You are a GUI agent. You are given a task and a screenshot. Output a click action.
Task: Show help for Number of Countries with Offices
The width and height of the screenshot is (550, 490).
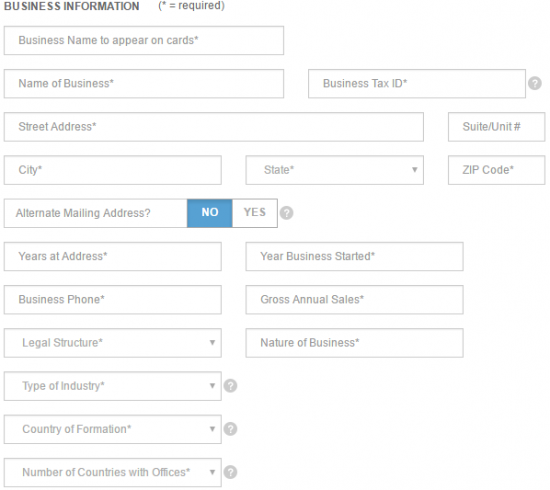230,472
